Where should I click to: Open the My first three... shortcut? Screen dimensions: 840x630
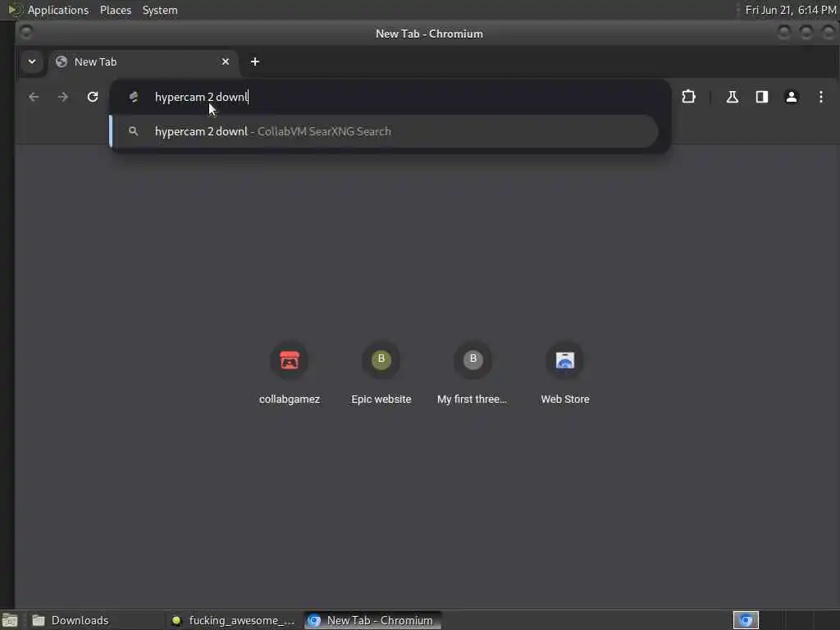(x=472, y=374)
